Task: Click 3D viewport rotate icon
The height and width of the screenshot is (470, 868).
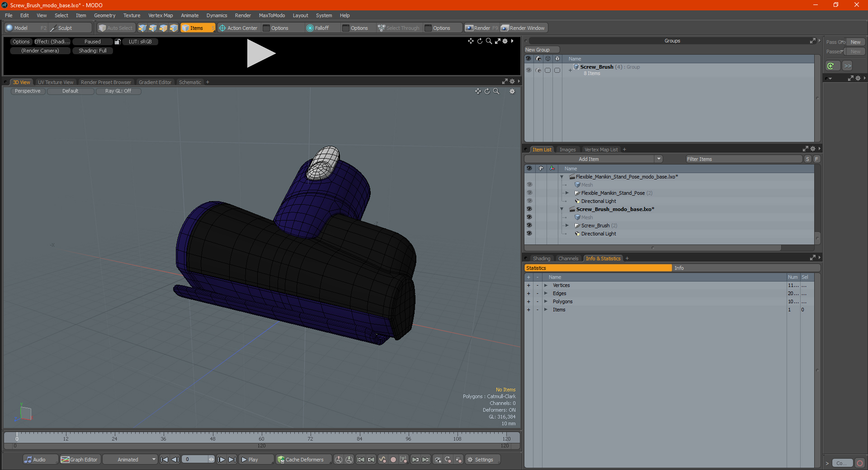Action: click(x=487, y=91)
